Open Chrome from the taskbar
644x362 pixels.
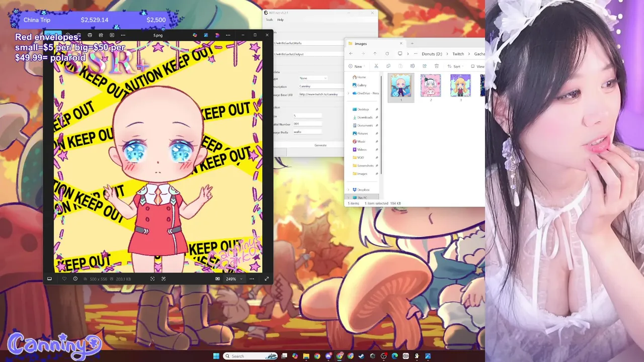pos(317,356)
